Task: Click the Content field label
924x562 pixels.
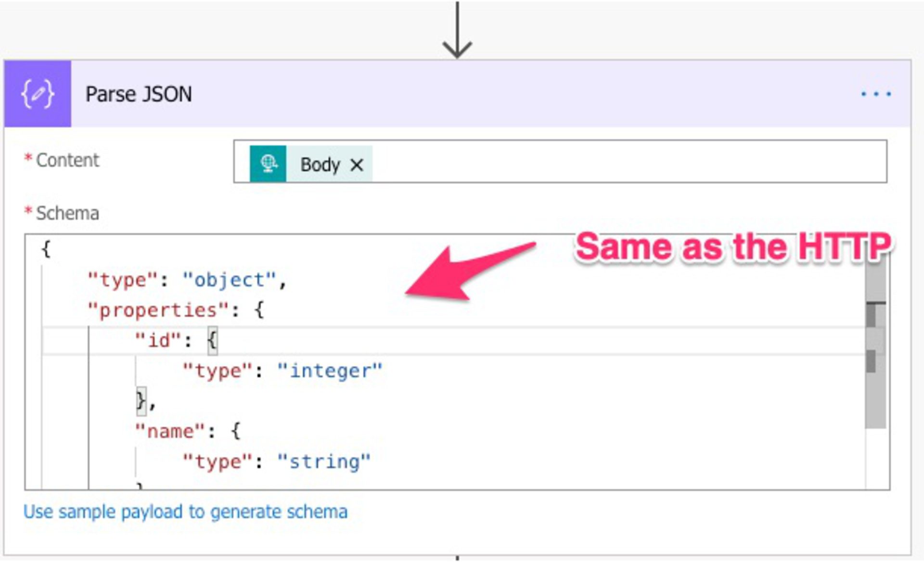Action: pyautogui.click(x=67, y=160)
